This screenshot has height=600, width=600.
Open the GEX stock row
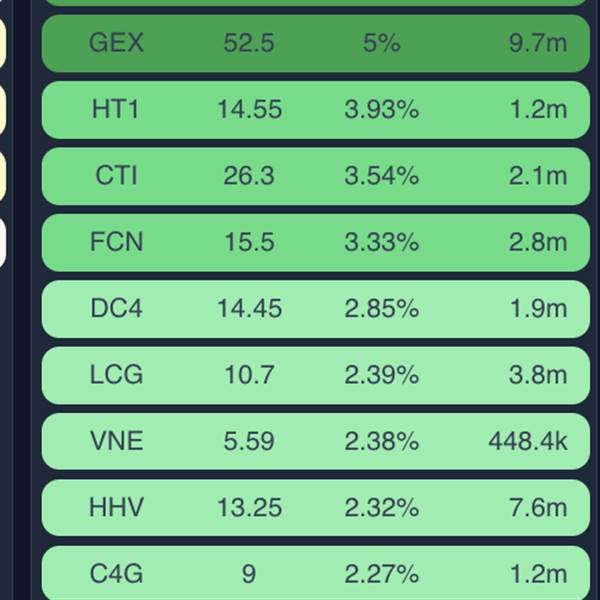[x=316, y=43]
